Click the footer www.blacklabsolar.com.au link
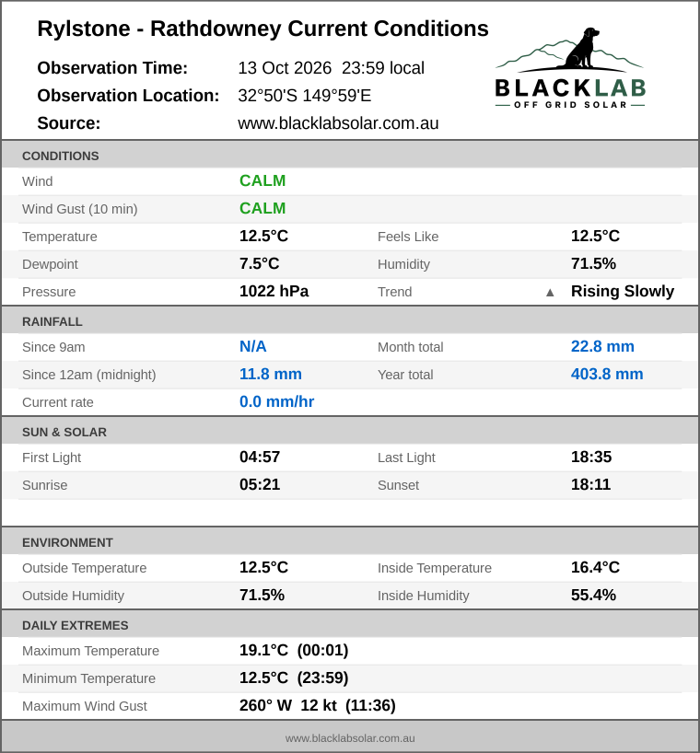Screen dimensions: 700x753 coord(350,738)
